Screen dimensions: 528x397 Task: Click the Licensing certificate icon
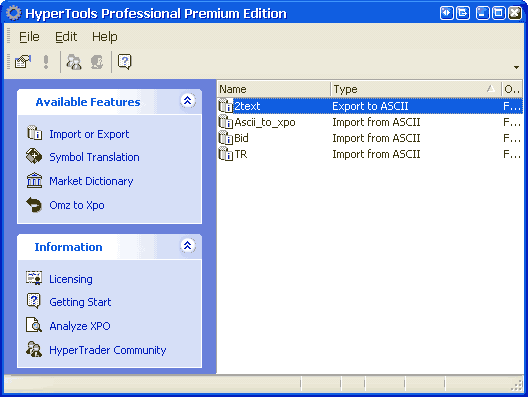click(34, 278)
